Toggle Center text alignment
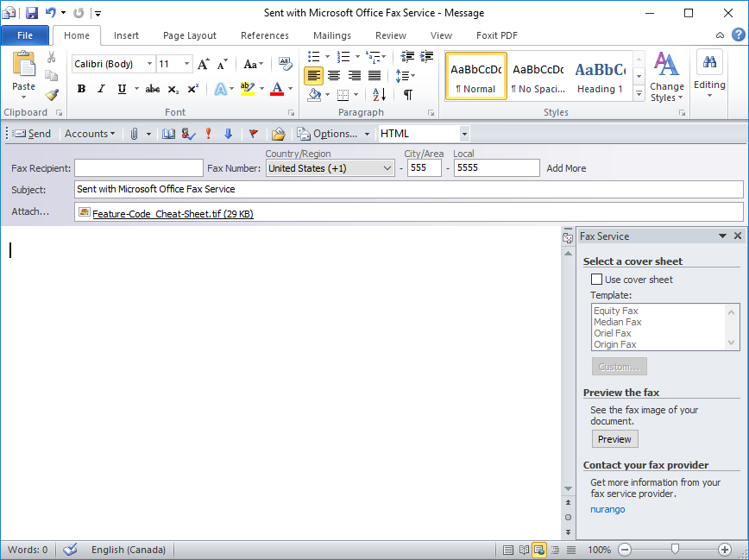Image resolution: width=749 pixels, height=560 pixels. click(334, 75)
